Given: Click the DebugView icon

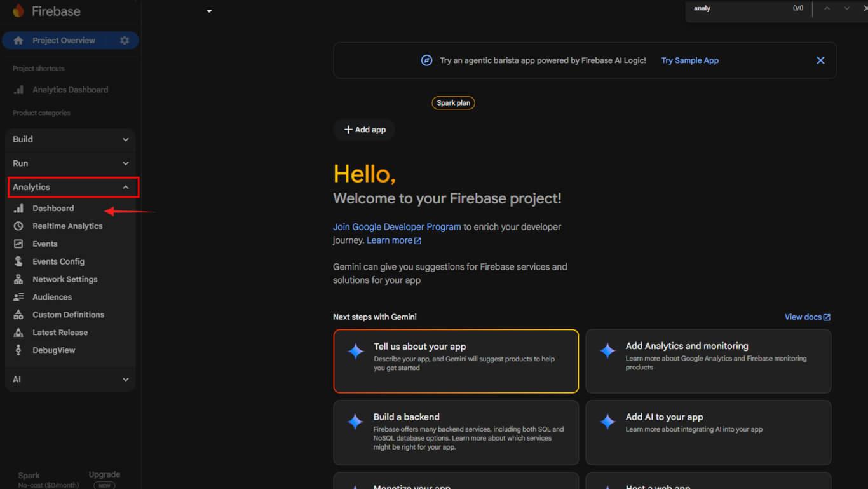Looking at the screenshot, I should pyautogui.click(x=18, y=350).
